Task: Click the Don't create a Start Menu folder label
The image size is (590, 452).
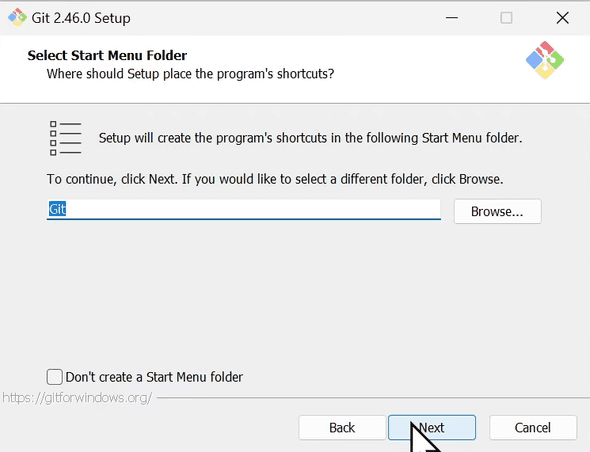Action: (154, 377)
